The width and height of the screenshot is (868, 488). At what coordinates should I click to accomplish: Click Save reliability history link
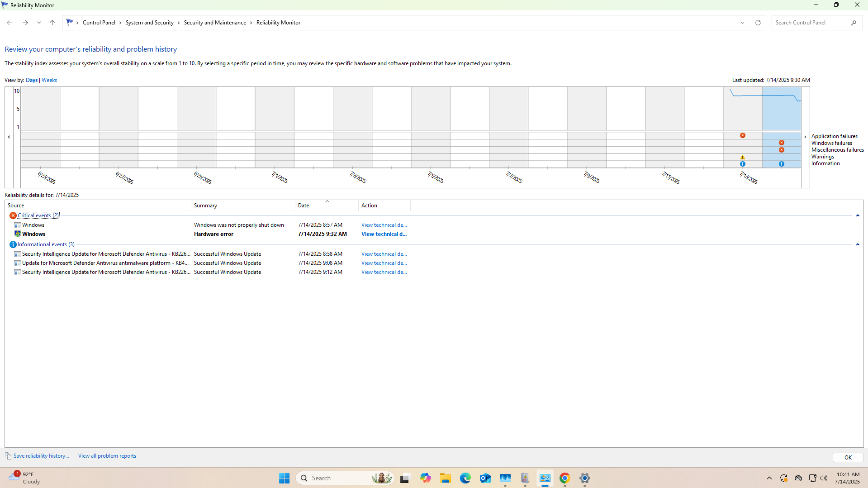[x=41, y=456]
